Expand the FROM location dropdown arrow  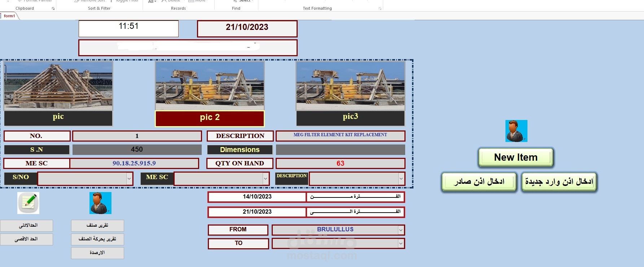(x=400, y=230)
